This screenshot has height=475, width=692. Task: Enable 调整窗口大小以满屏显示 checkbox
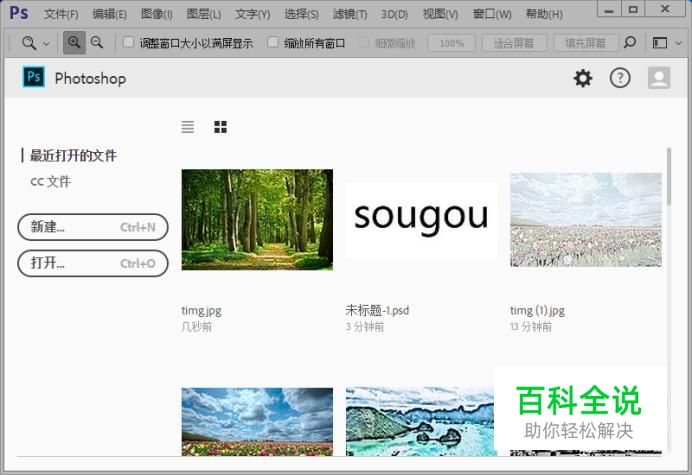tap(128, 42)
